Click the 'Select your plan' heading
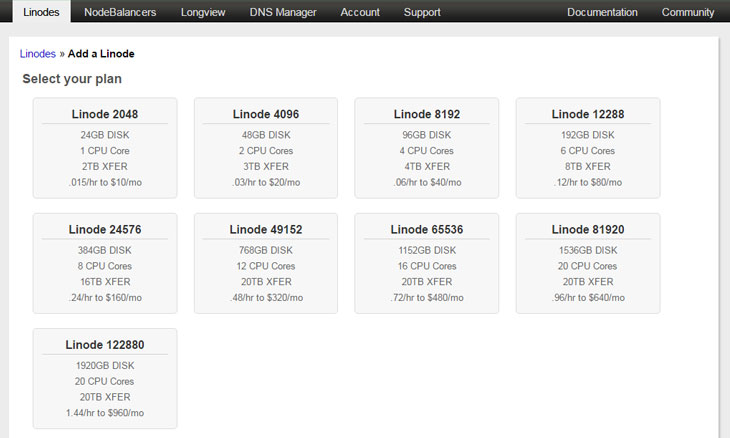730x438 pixels. coord(72,79)
